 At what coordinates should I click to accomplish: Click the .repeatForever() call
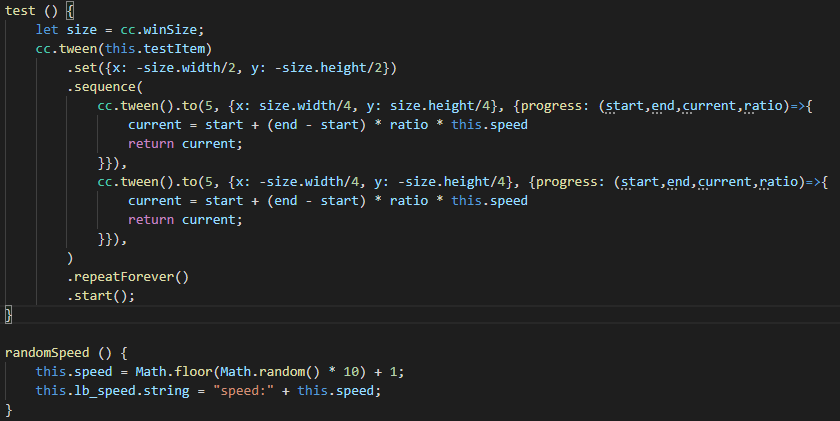click(128, 277)
